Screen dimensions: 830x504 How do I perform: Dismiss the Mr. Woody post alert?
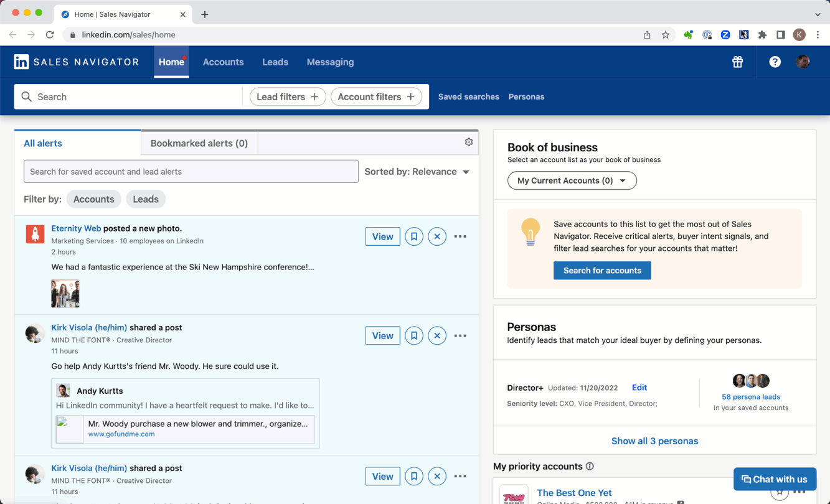pyautogui.click(x=437, y=335)
